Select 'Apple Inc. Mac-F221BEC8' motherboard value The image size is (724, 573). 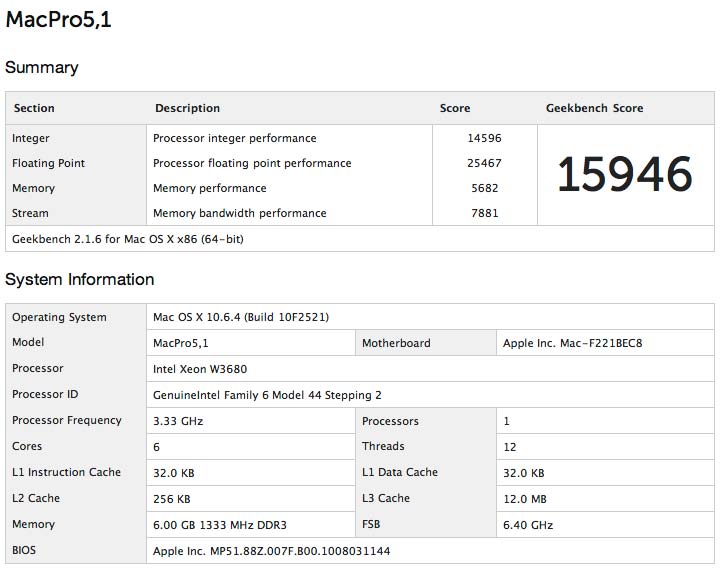click(x=573, y=343)
